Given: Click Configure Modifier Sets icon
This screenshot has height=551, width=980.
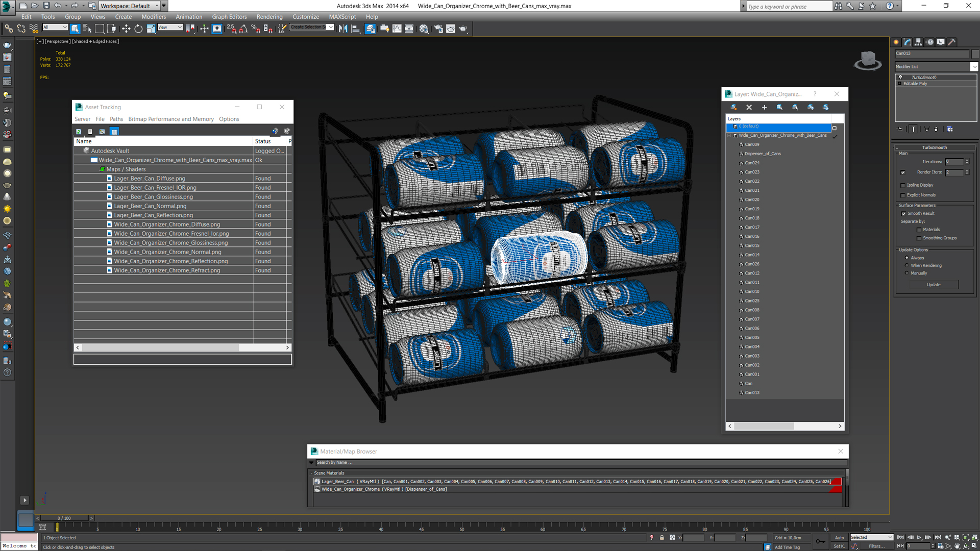Looking at the screenshot, I should click(949, 129).
